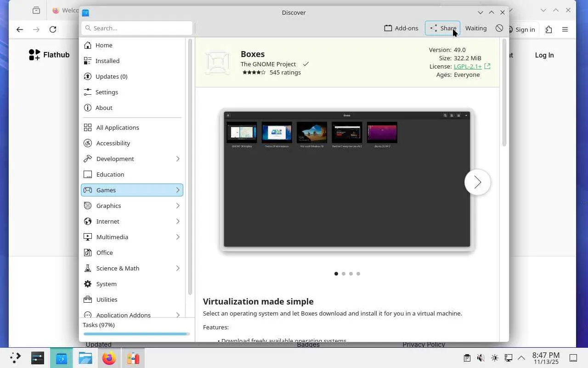
Task: Open the KDE application launcher
Action: click(16, 358)
